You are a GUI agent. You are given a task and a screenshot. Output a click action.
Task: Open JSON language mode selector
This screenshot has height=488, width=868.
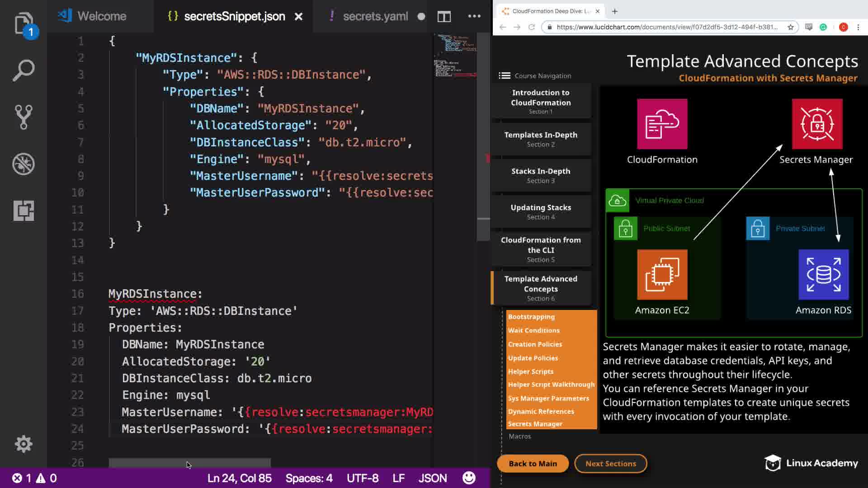432,478
